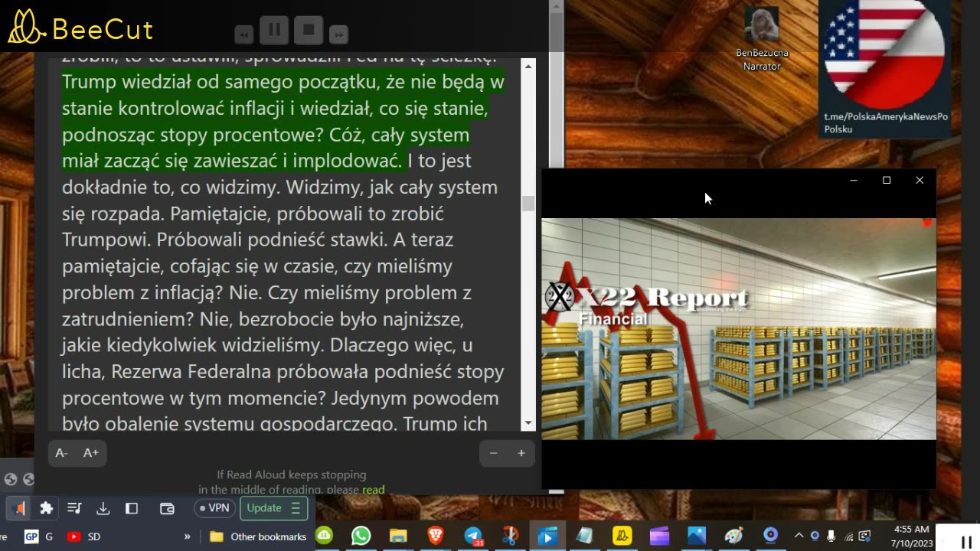Decrease font size with A- button
Image resolution: width=980 pixels, height=551 pixels.
tap(62, 453)
